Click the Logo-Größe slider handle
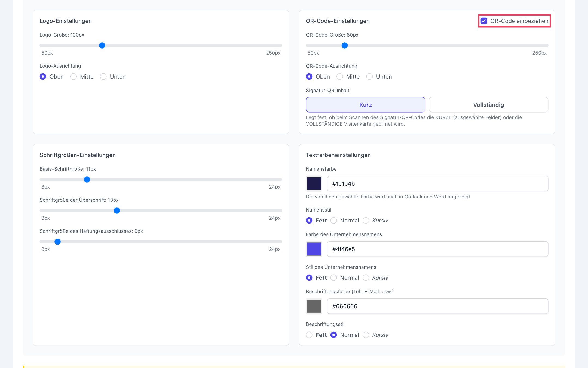This screenshot has width=588, height=368. [x=102, y=46]
